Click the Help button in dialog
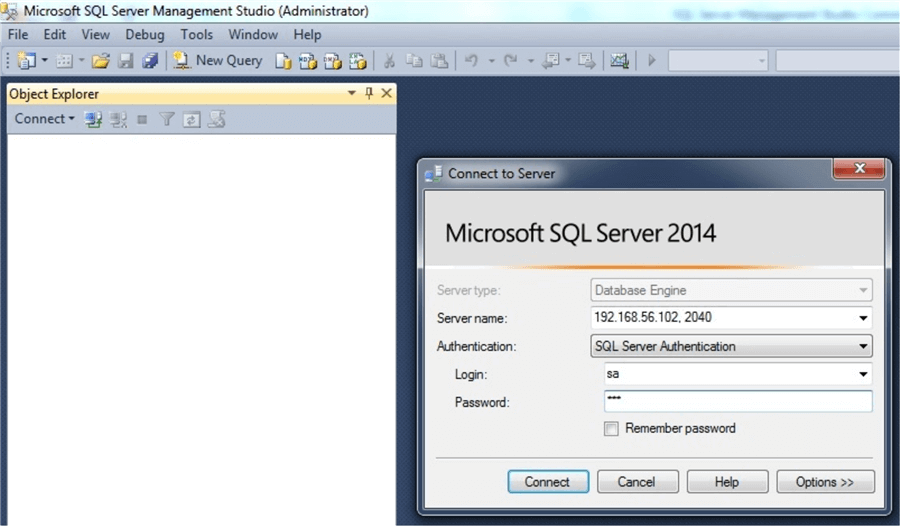 [x=727, y=482]
